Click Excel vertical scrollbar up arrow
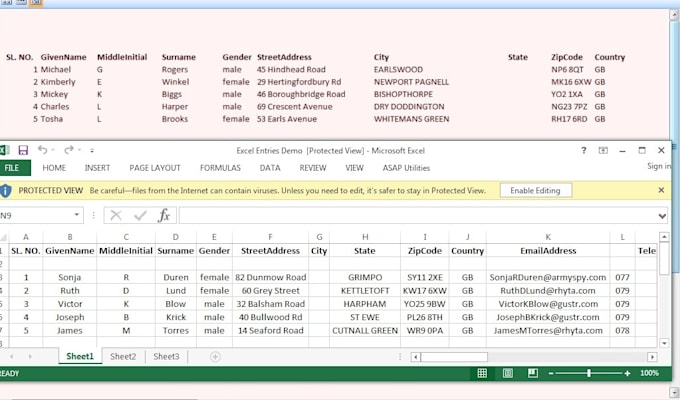This screenshot has width=680, height=400. pos(664,237)
